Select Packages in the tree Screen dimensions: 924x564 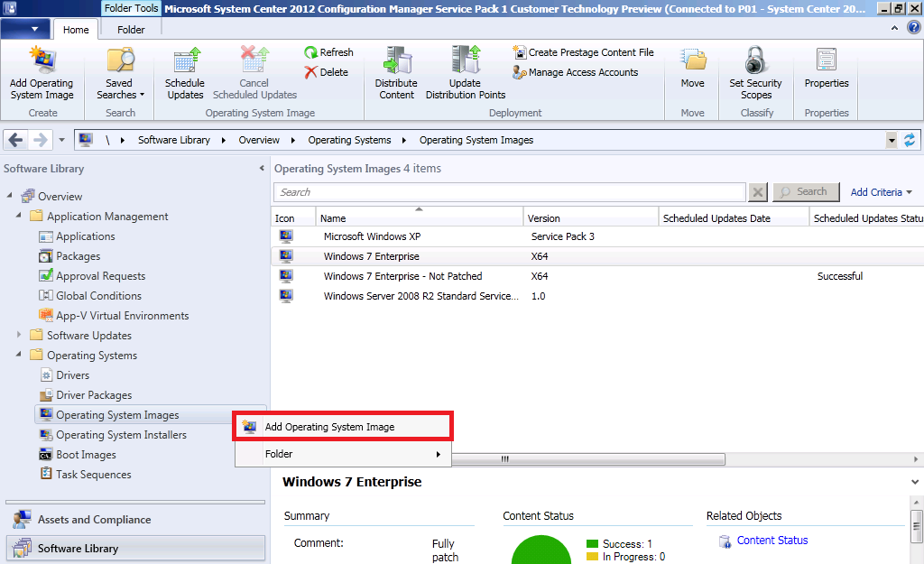pyautogui.click(x=78, y=256)
